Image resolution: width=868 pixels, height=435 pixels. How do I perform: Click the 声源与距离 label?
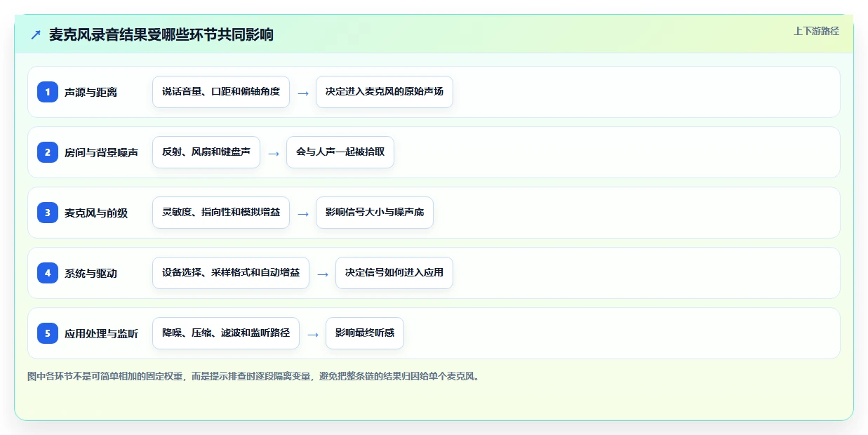point(91,92)
